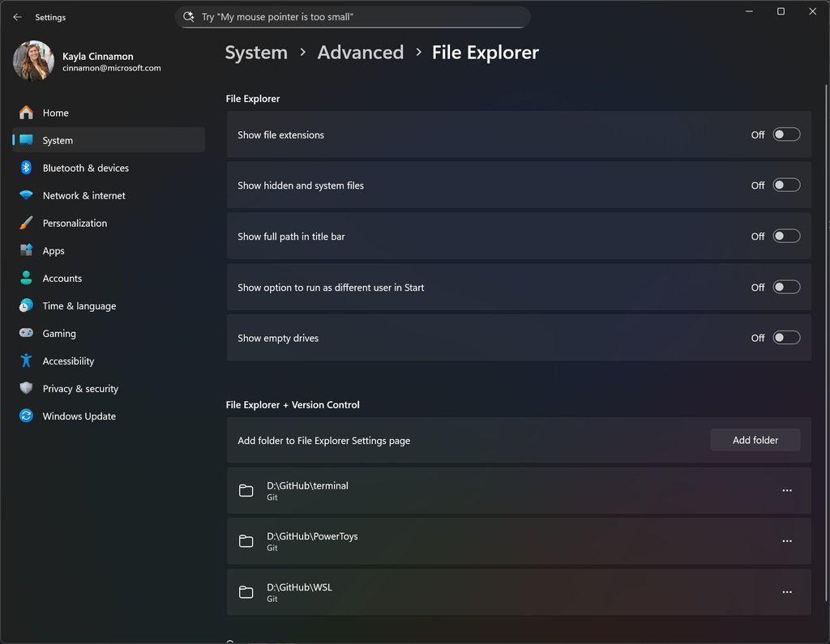Select the Windows Update icon in sidebar
Screen dimensions: 830x644
26,416
